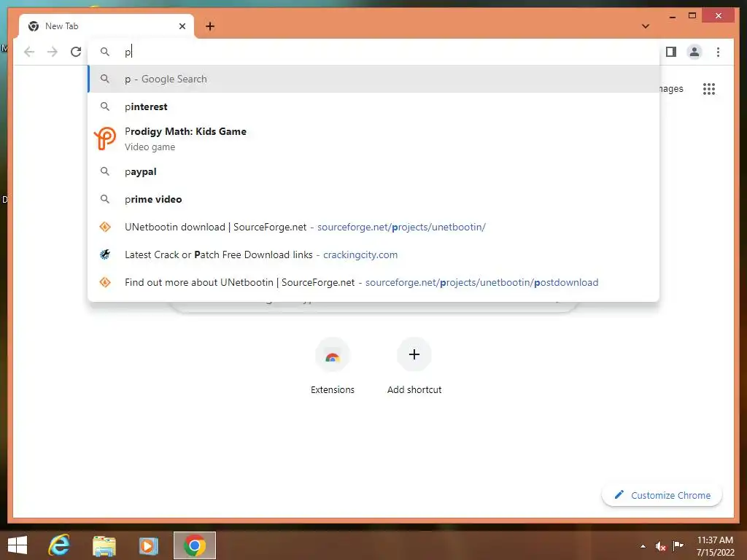Image resolution: width=747 pixels, height=560 pixels.
Task: Launch Internet Explorer from the taskbar
Action: (59, 545)
